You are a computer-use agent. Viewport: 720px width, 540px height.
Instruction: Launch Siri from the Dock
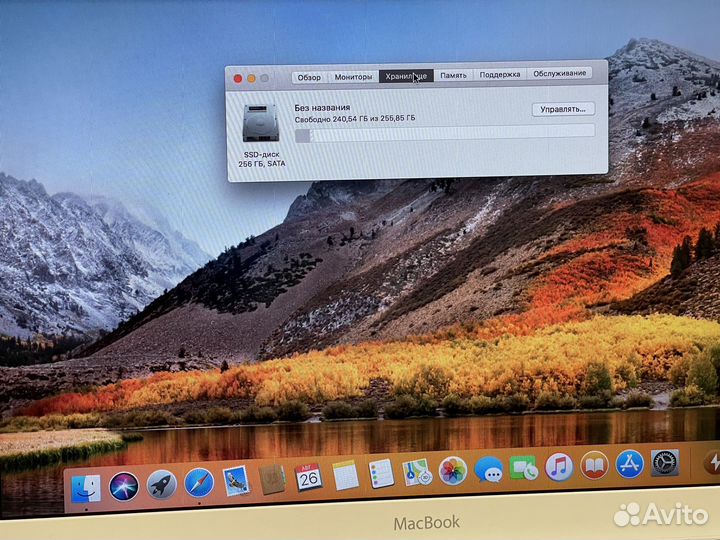pyautogui.click(x=124, y=486)
